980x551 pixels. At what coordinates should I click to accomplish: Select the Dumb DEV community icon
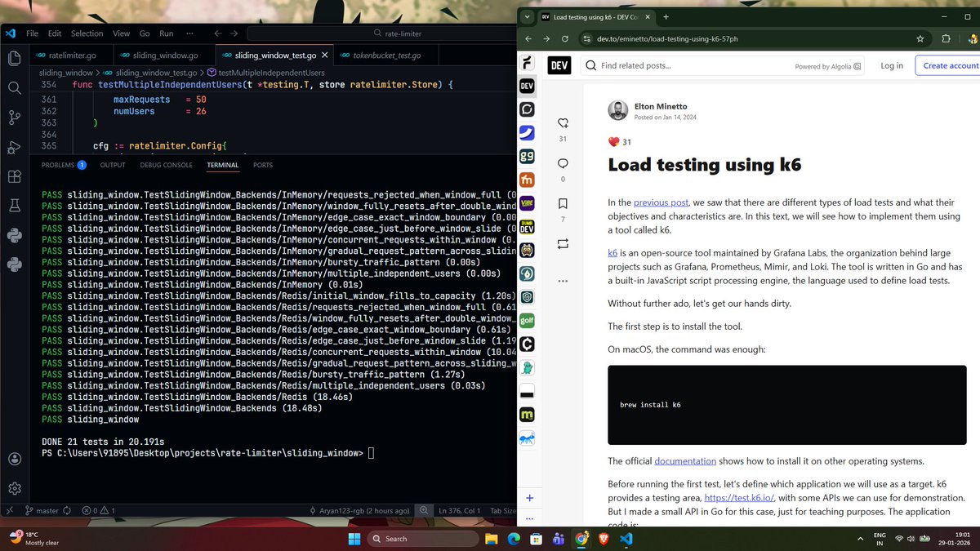pyautogui.click(x=528, y=228)
